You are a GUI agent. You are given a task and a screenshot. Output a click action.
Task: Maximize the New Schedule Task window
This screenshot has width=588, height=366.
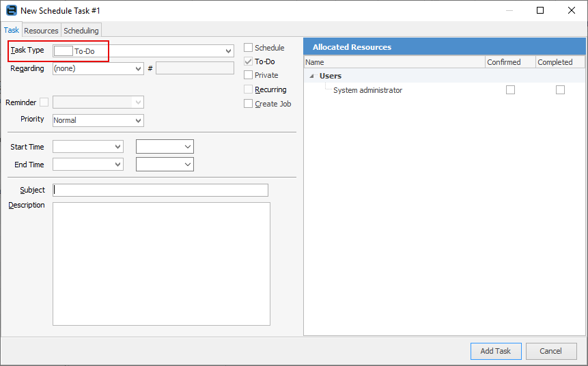coord(540,10)
